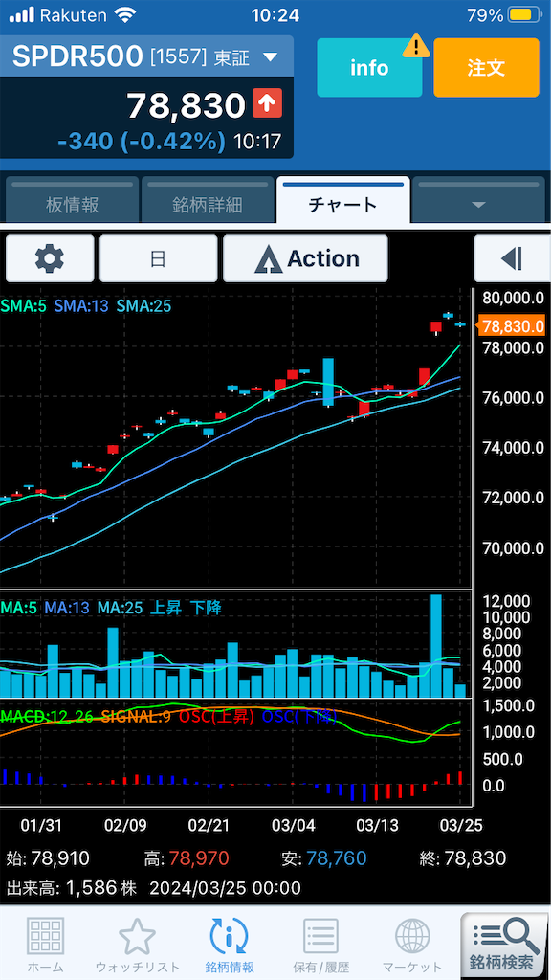
Task: Expand the more-tabs dropdown arrow
Action: coord(478,204)
